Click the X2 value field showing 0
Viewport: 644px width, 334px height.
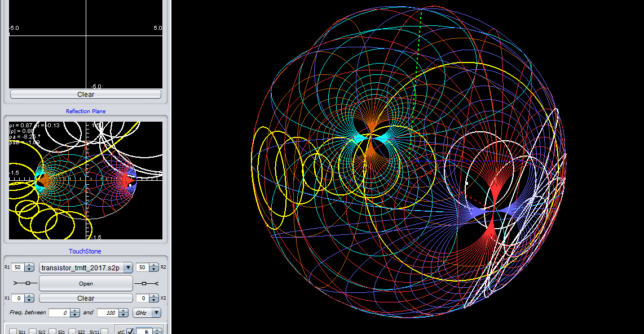click(x=143, y=299)
